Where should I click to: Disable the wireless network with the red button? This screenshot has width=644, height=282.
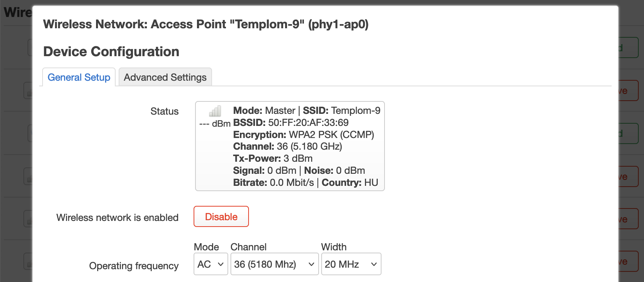point(221,216)
